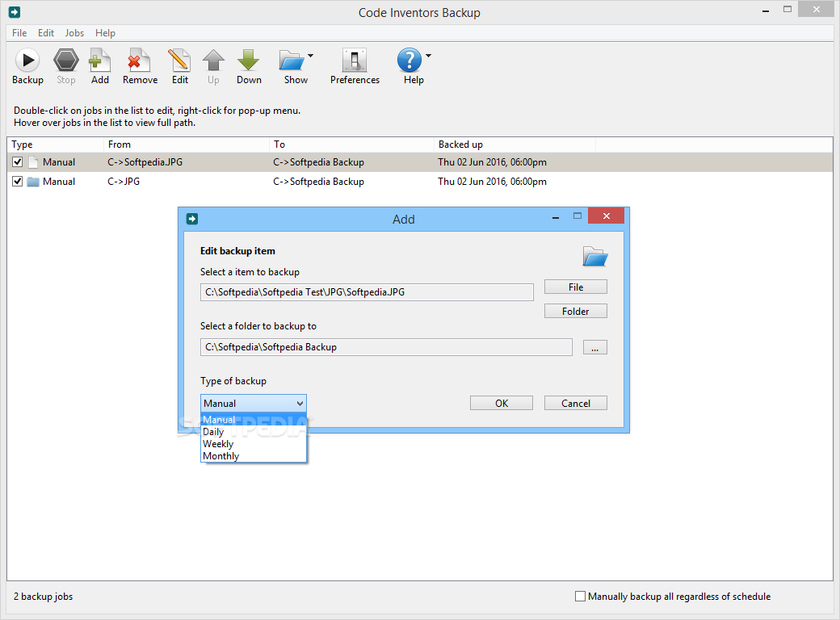840x620 pixels.
Task: Confirm the dialog with OK
Action: click(x=502, y=403)
